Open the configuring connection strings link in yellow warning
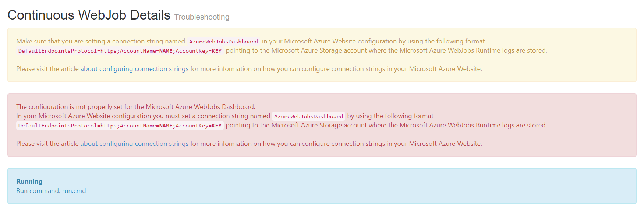The height and width of the screenshot is (211, 644). (134, 69)
